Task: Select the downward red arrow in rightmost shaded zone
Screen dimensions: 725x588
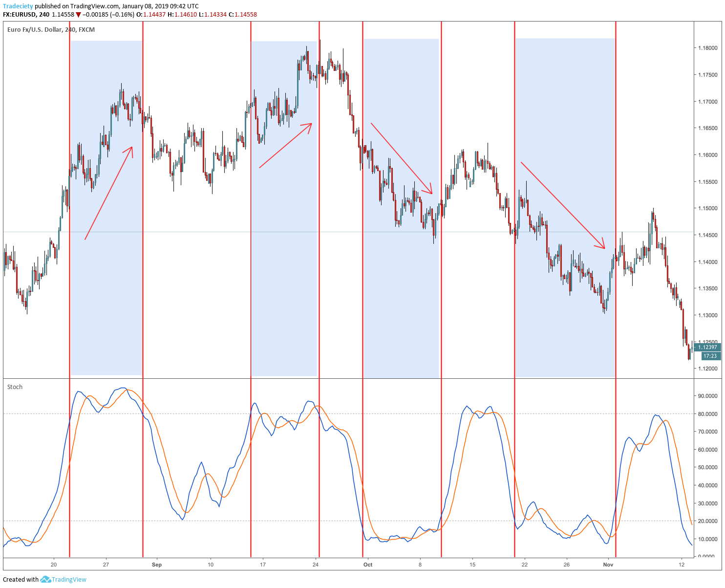Action: pyautogui.click(x=563, y=205)
